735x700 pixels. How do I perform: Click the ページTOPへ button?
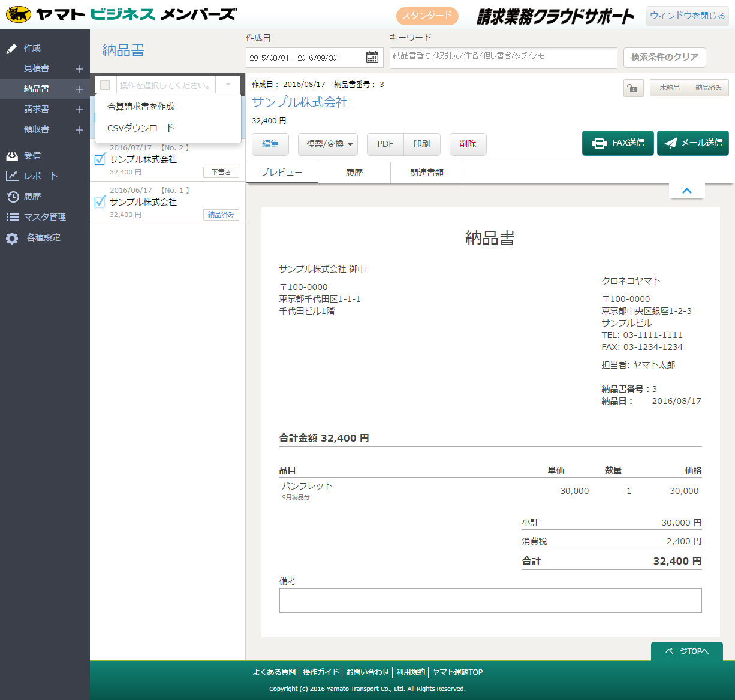pyautogui.click(x=687, y=651)
